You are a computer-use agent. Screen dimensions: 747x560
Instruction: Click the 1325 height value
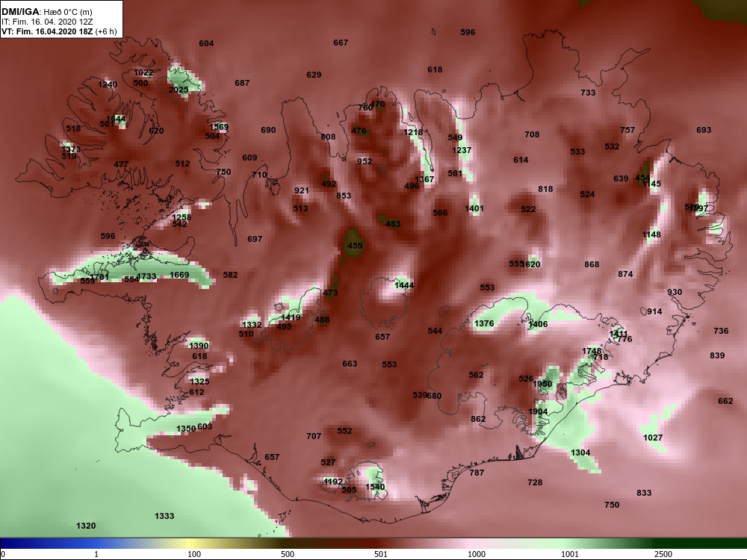click(199, 382)
